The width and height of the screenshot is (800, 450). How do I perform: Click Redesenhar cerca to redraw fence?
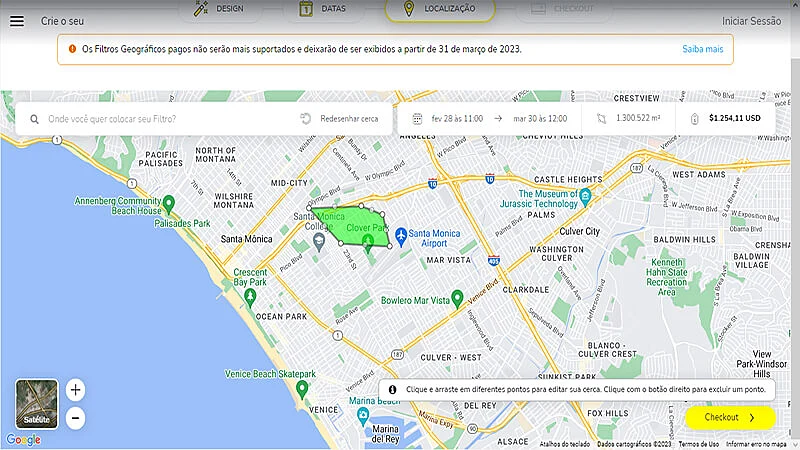(x=340, y=118)
